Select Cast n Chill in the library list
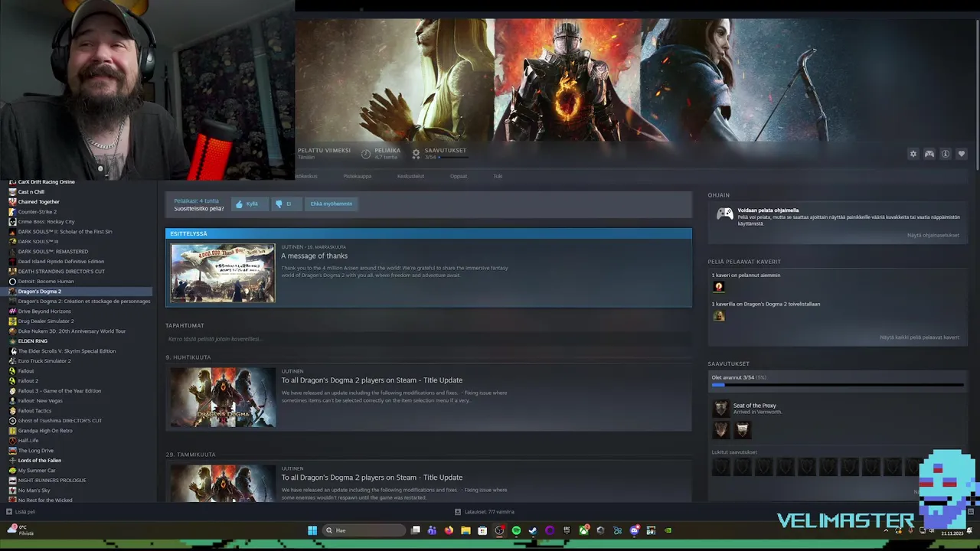 click(x=31, y=192)
